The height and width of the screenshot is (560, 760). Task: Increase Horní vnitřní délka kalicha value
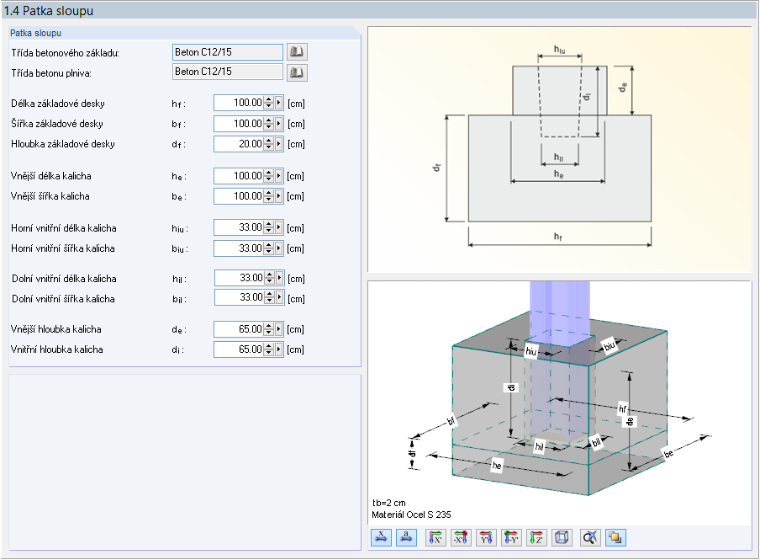click(x=269, y=224)
